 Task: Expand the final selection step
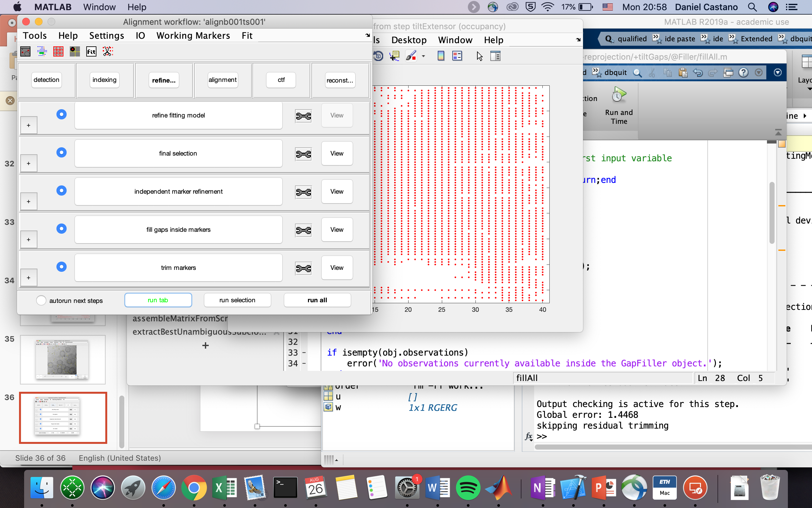[29, 164]
